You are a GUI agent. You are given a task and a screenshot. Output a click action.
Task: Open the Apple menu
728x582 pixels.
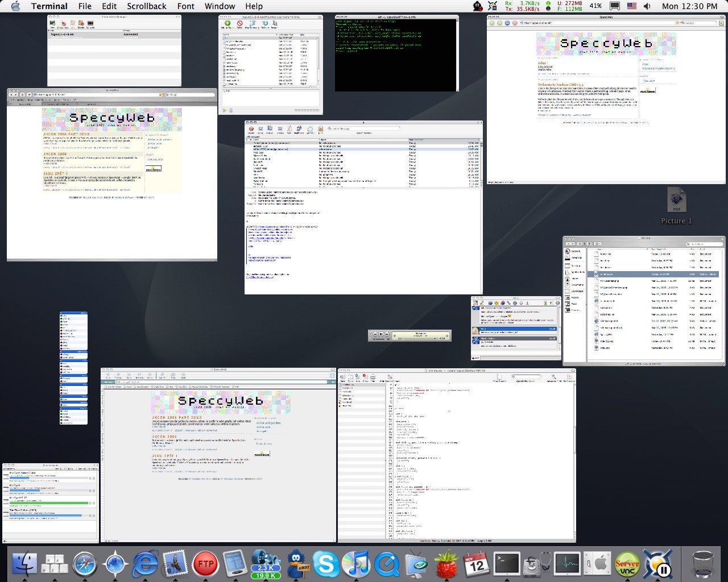pos(15,6)
